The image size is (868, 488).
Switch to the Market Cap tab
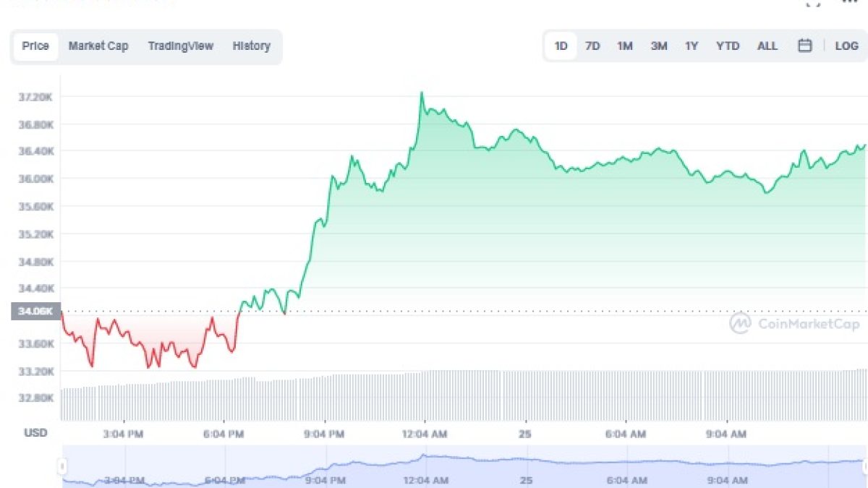click(x=98, y=46)
